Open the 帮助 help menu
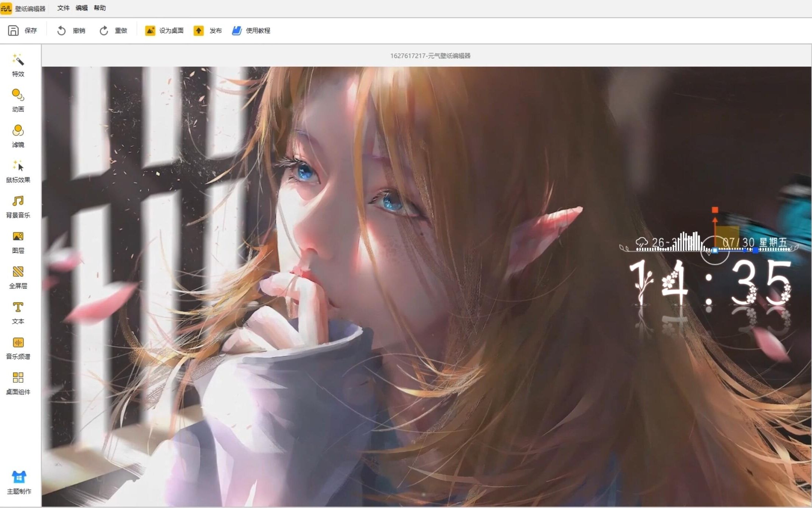Image resolution: width=812 pixels, height=508 pixels. tap(99, 8)
